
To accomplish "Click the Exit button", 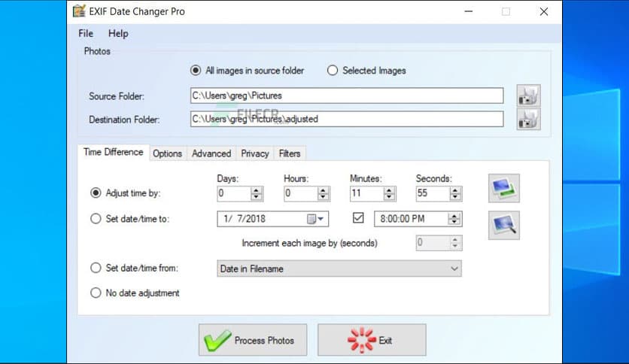I will (372, 340).
